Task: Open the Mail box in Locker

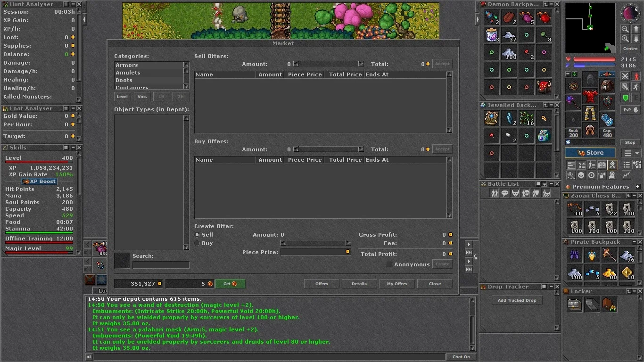Action: click(591, 304)
